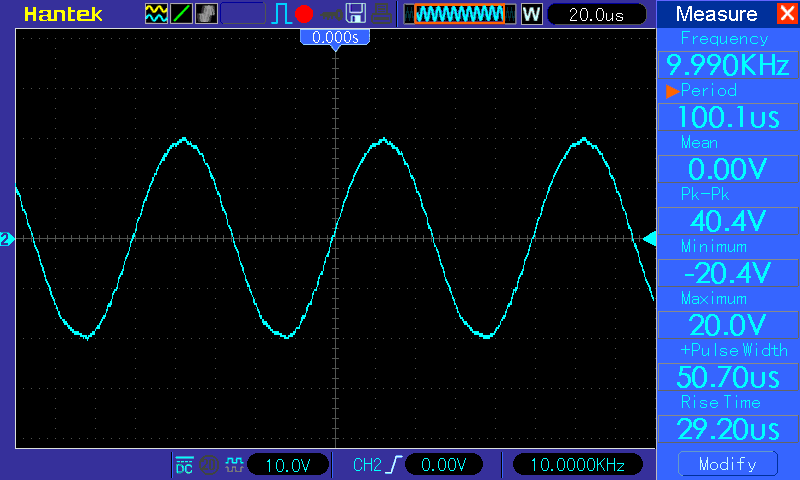The image size is (800, 480).
Task: Click the Modify button
Action: pos(728,464)
